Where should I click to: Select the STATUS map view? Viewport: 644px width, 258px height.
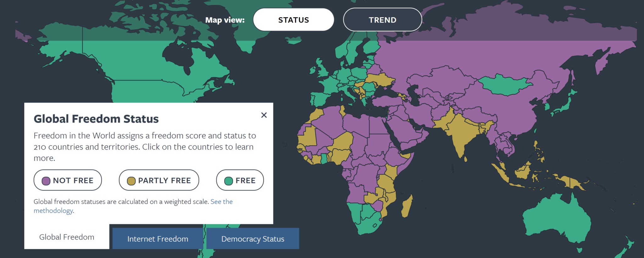tap(293, 20)
